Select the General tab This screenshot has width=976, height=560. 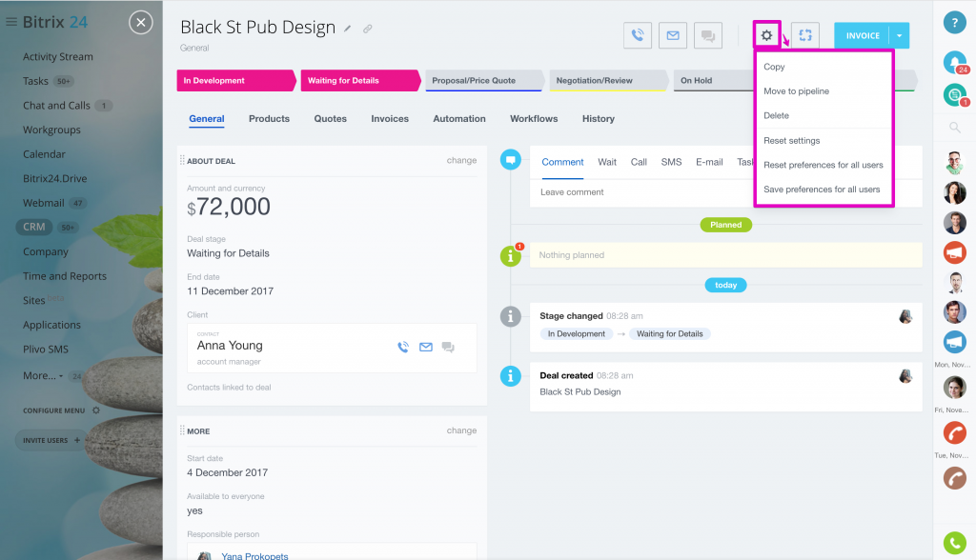[207, 118]
